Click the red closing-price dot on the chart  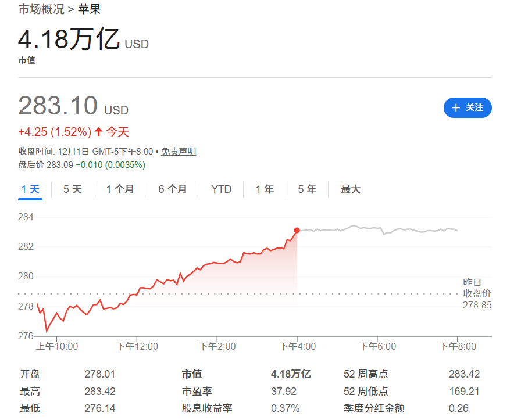point(297,231)
